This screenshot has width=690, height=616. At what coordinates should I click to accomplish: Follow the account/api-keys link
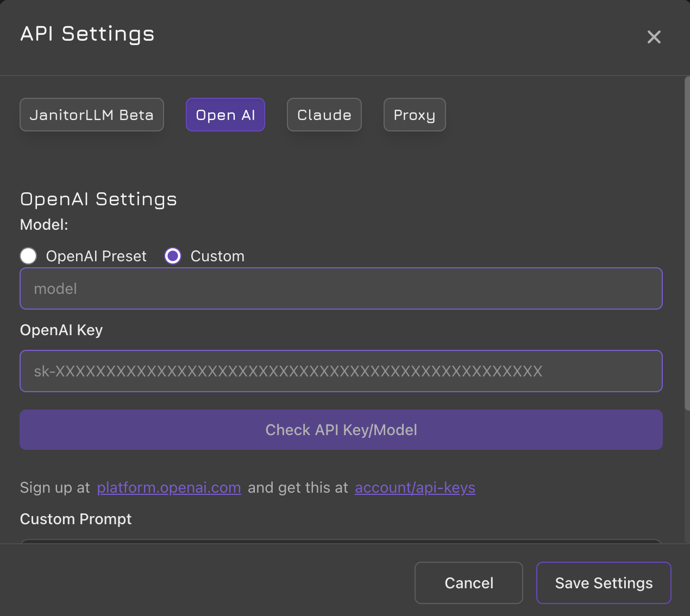point(415,488)
